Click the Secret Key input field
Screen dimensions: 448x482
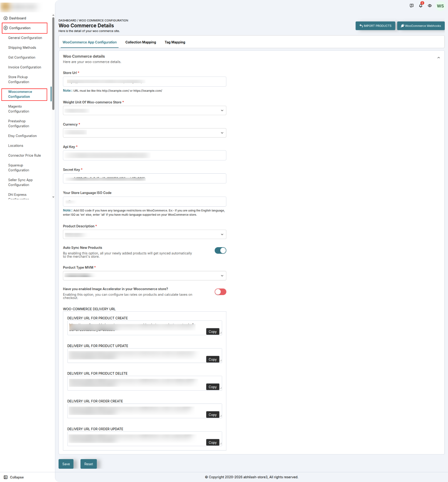coord(145,178)
